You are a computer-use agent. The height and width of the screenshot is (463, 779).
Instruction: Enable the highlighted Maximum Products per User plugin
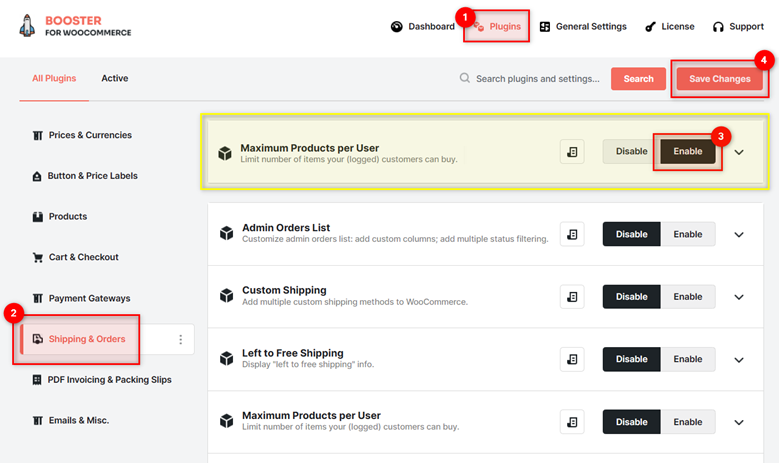(x=688, y=152)
